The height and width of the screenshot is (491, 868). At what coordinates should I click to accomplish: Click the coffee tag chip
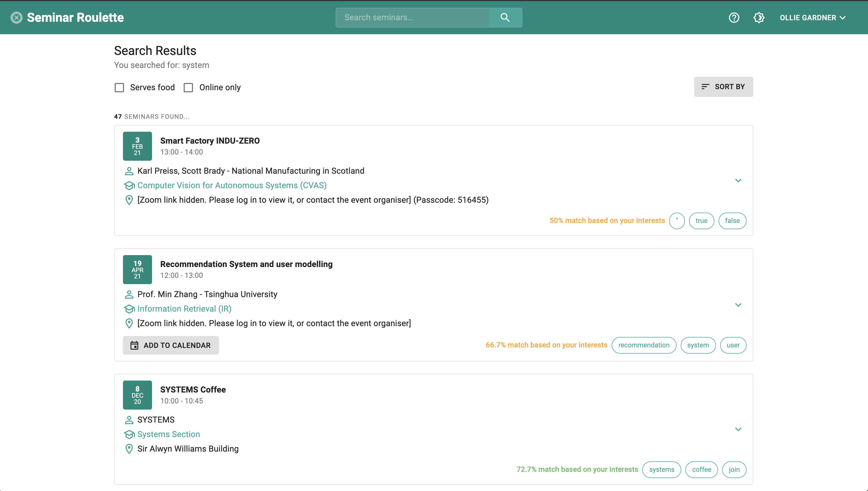click(702, 470)
